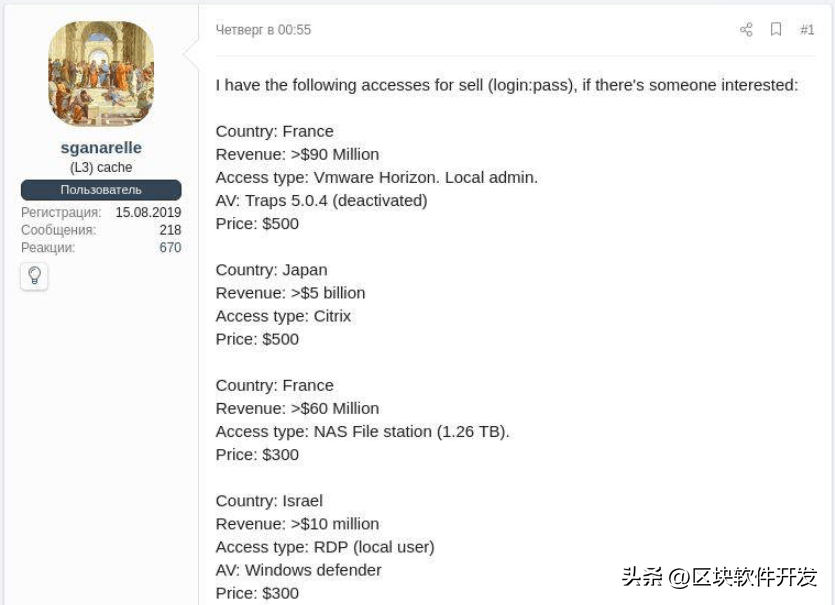Open post permalink "#1"
The image size is (835, 605).
[x=806, y=30]
